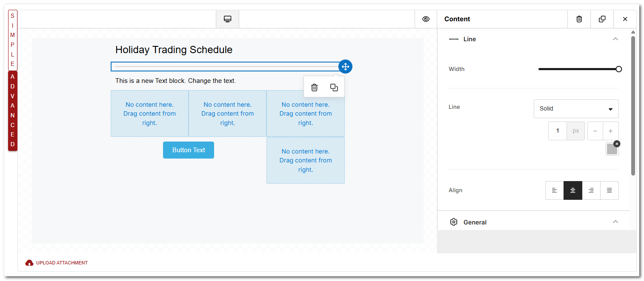Select justify alignment for the line
This screenshot has height=281, width=644.
pyautogui.click(x=609, y=190)
